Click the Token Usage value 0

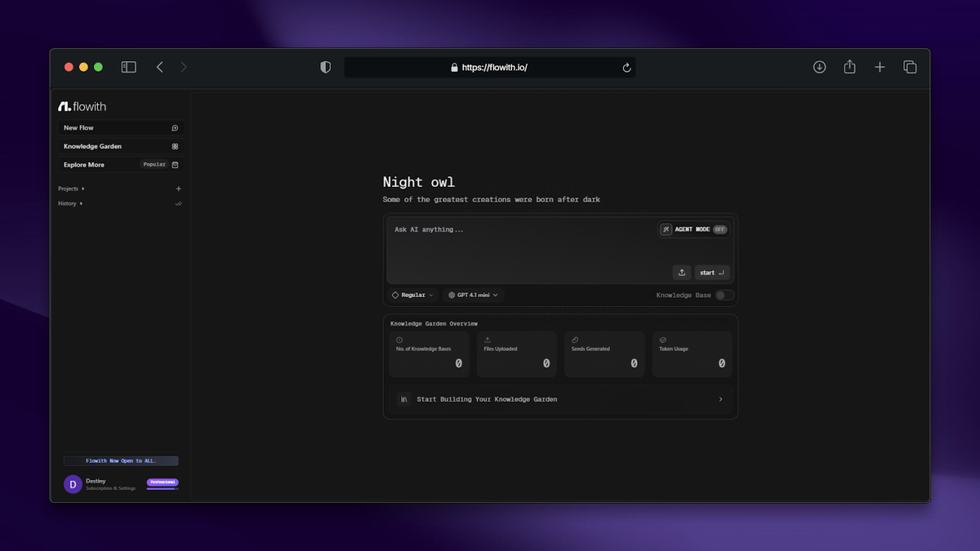tap(722, 363)
